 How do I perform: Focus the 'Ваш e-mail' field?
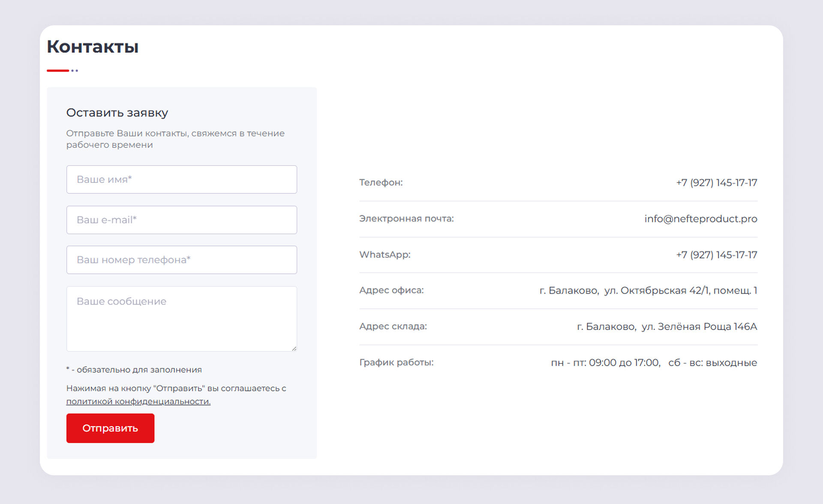tap(181, 220)
